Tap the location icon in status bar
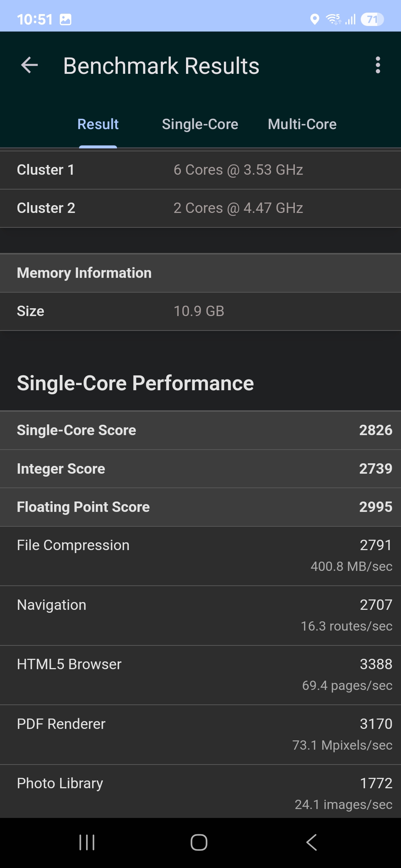Screen dimensions: 401x868 point(314,19)
